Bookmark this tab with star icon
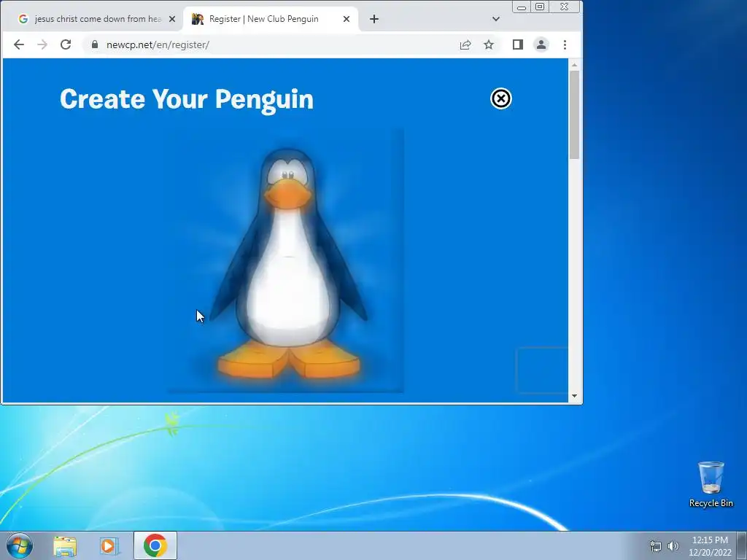 pos(489,44)
